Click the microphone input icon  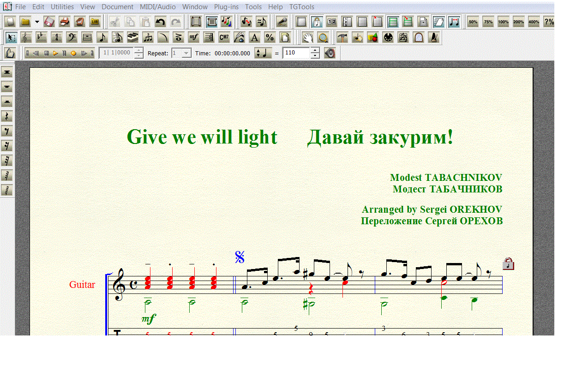tap(282, 22)
